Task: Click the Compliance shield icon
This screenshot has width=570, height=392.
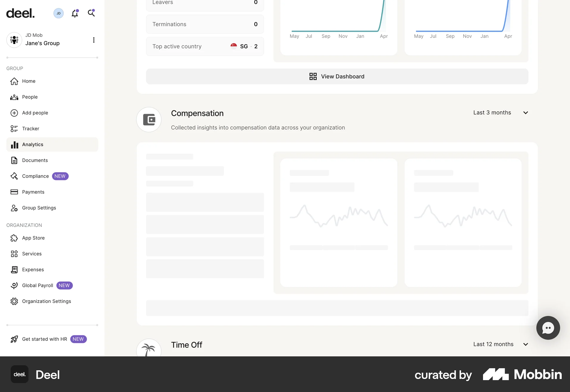Action: (x=15, y=176)
